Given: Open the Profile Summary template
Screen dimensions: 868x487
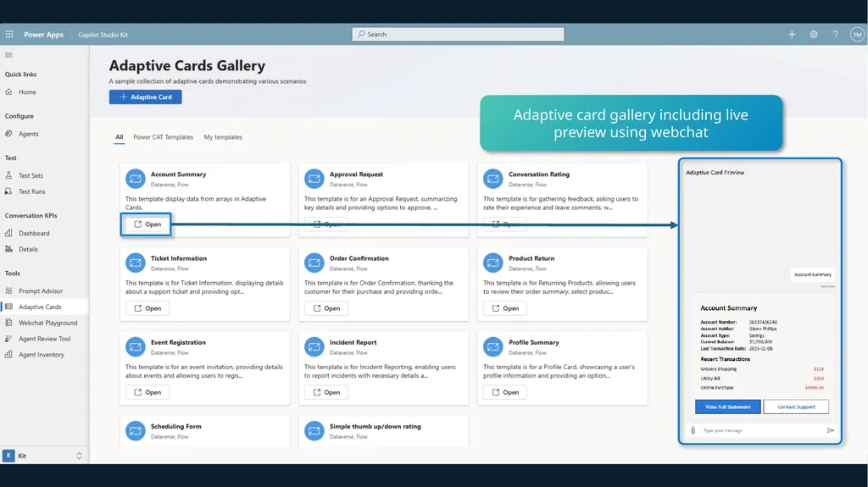Looking at the screenshot, I should (505, 392).
